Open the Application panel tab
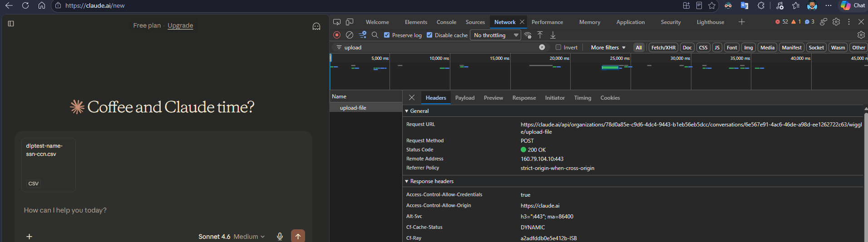The height and width of the screenshot is (242, 868). (630, 22)
